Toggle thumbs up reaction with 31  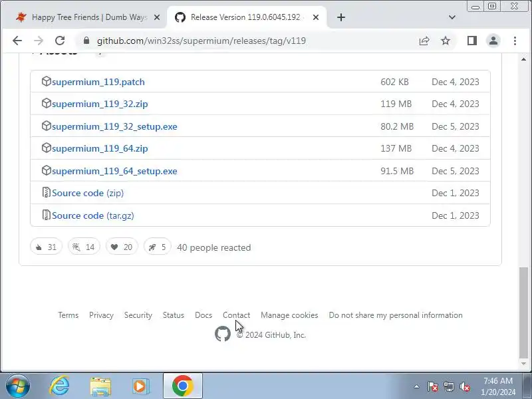coord(46,247)
